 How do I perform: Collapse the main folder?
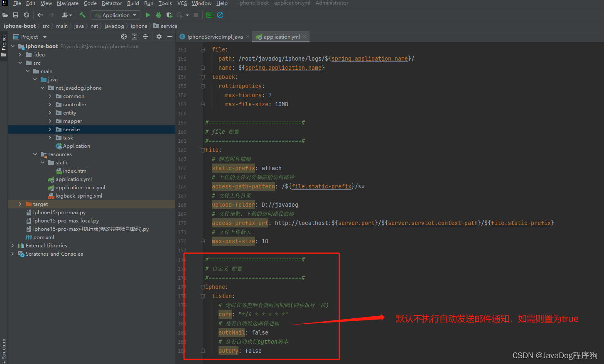(27, 71)
